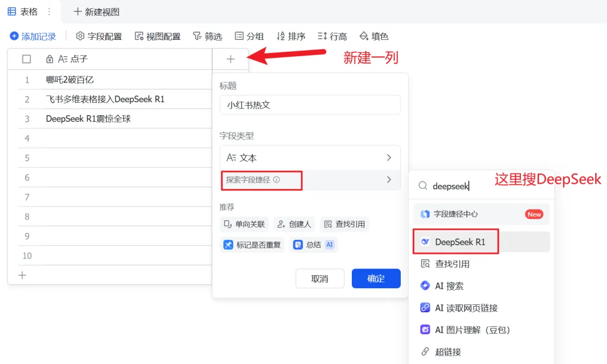607x364 pixels.
Task: Select DeepSeek R1 from shortcut list
Action: (482, 242)
